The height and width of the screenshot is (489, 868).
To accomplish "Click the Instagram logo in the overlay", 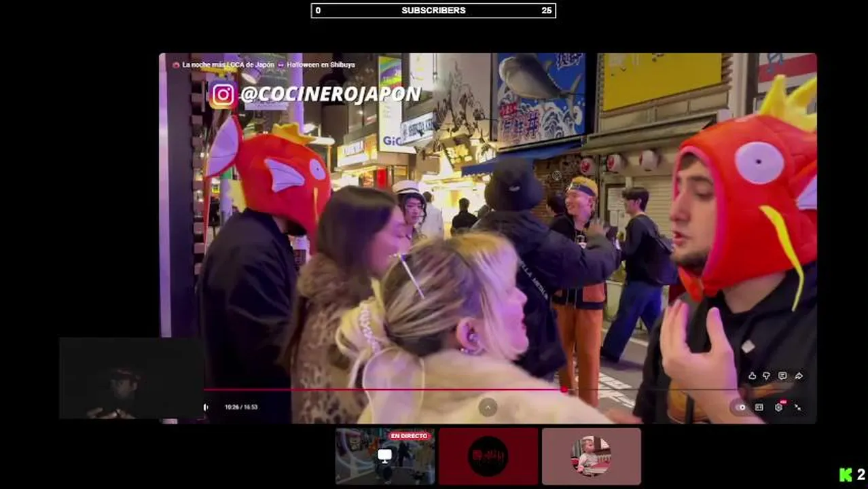I will tap(222, 95).
